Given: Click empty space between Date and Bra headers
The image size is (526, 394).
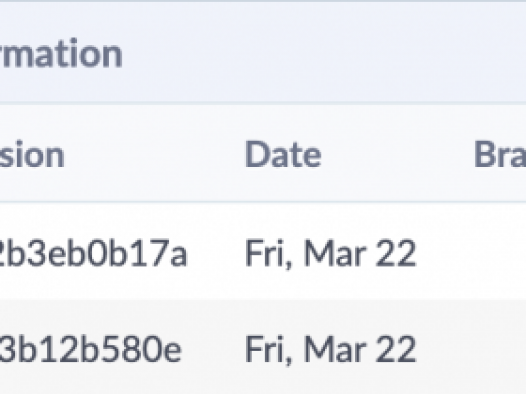Looking at the screenshot, I should point(398,154).
